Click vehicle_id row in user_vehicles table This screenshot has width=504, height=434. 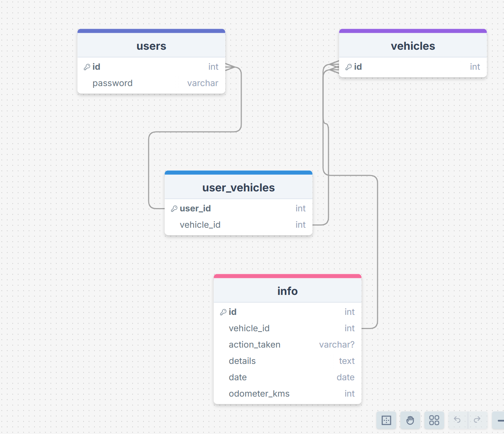238,225
